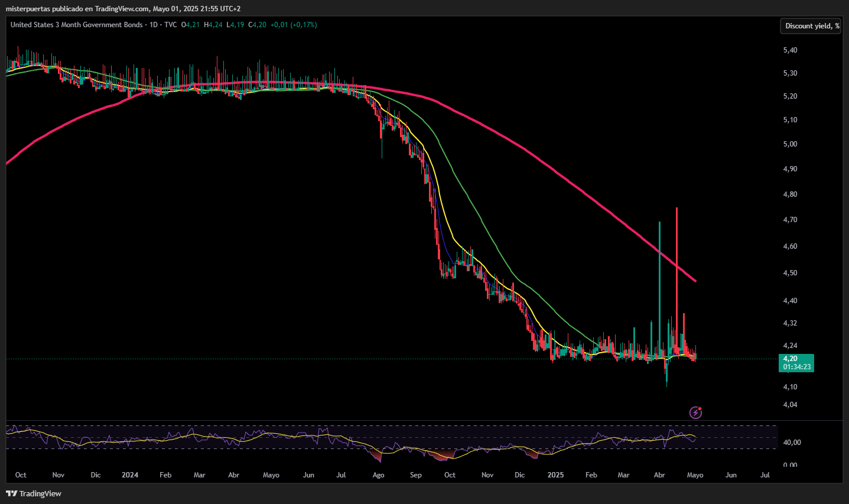Viewport: 849px width, 504px height.
Task: Click the bar countdown 01:34:23
Action: tap(797, 367)
